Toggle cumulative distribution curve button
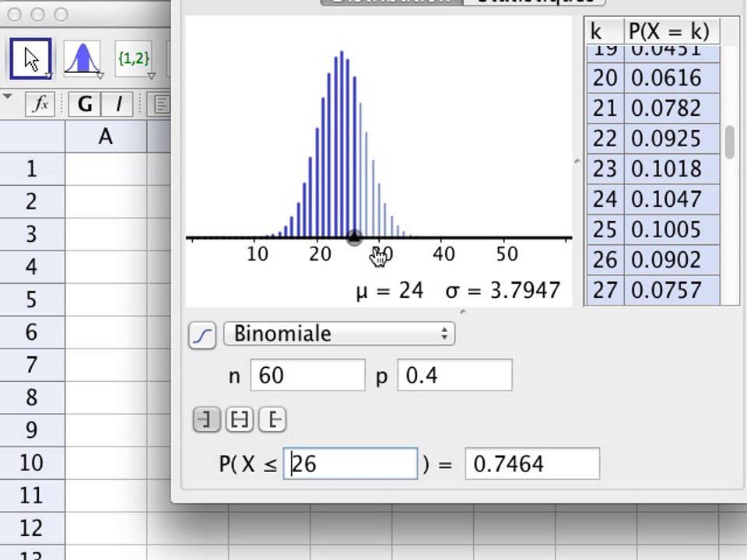The image size is (747, 560). (202, 335)
